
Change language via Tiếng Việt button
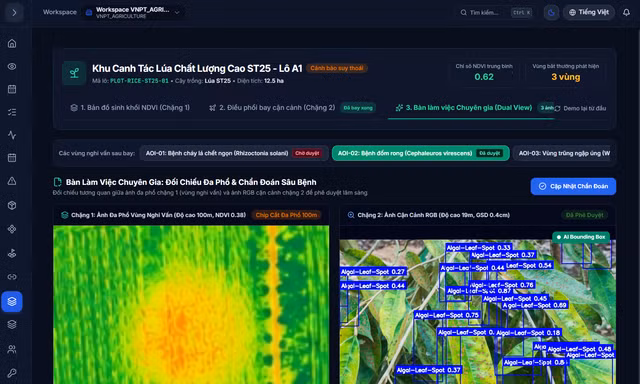(589, 12)
